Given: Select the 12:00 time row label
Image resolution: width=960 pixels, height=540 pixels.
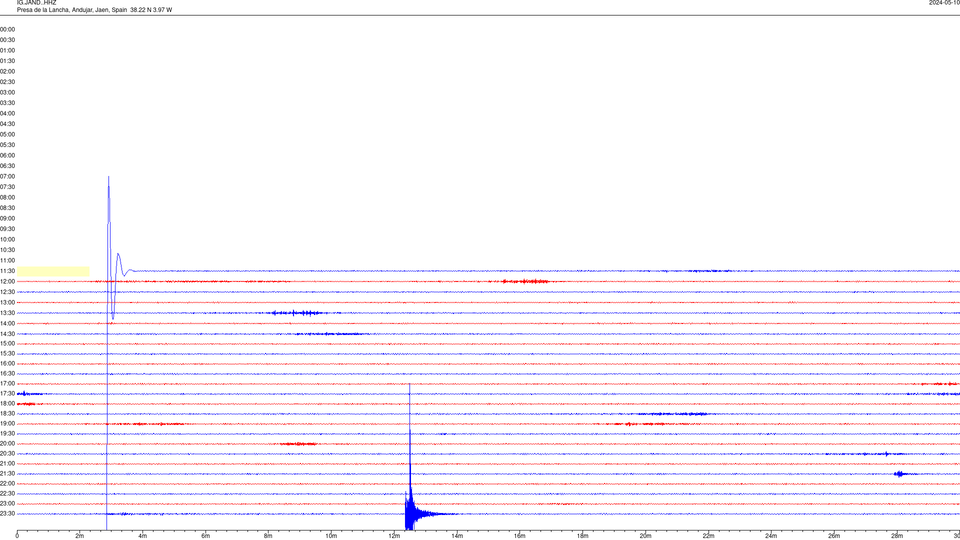Looking at the screenshot, I should tap(7, 282).
